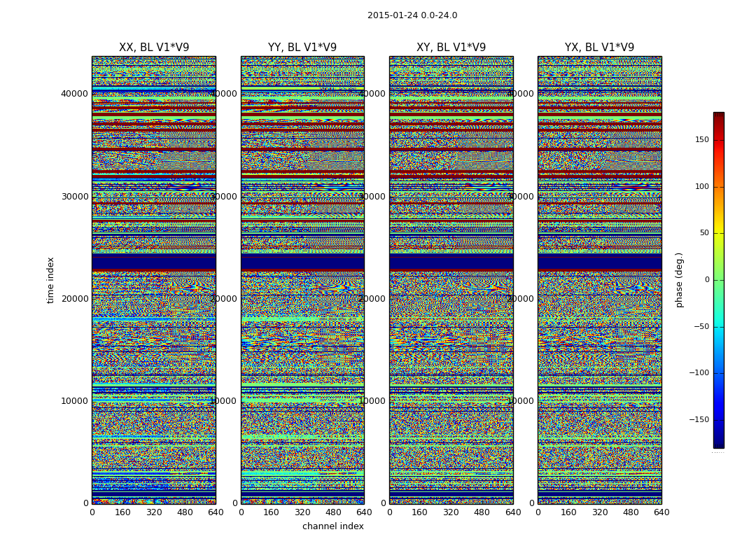Click YY panel x-axis tick '160'

(272, 512)
